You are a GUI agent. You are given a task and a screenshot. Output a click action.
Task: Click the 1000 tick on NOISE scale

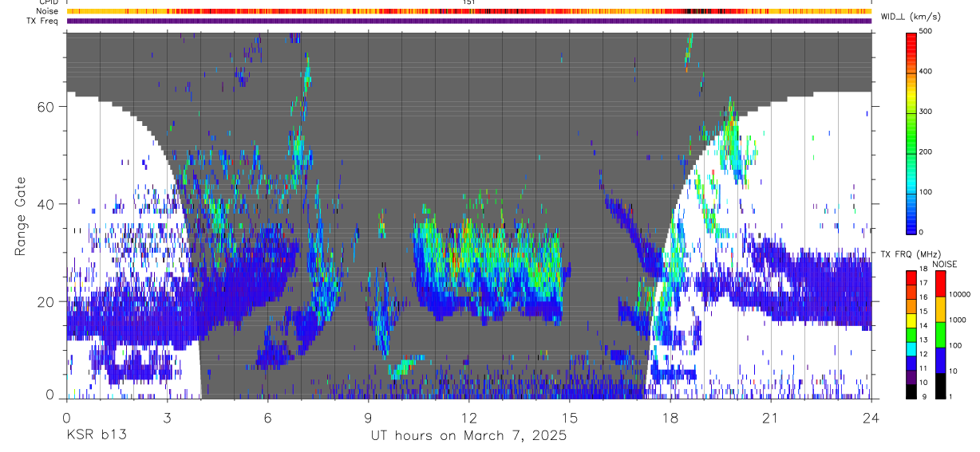[958, 320]
